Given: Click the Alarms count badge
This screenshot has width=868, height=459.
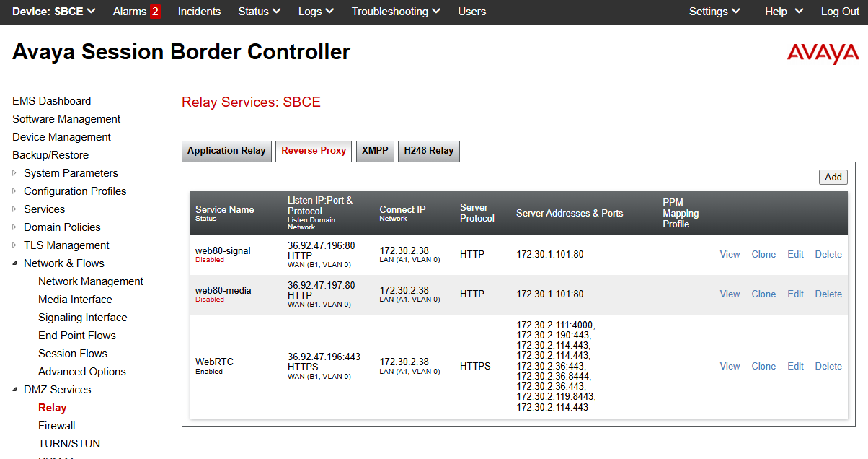Looking at the screenshot, I should point(155,12).
